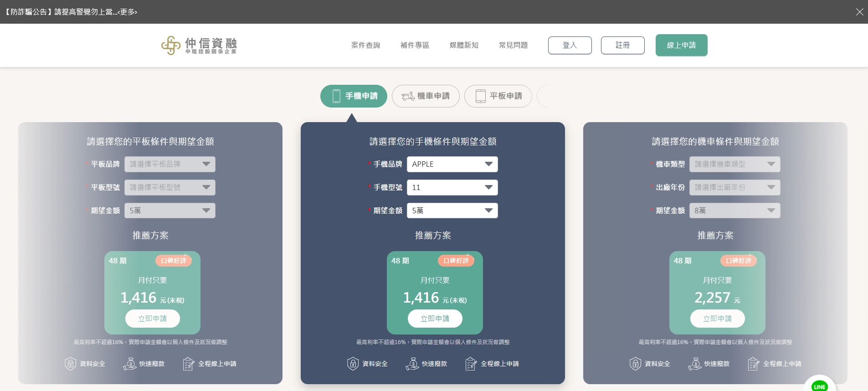Click the phone icon in 手機申請 tab
The height and width of the screenshot is (391, 868).
point(336,96)
